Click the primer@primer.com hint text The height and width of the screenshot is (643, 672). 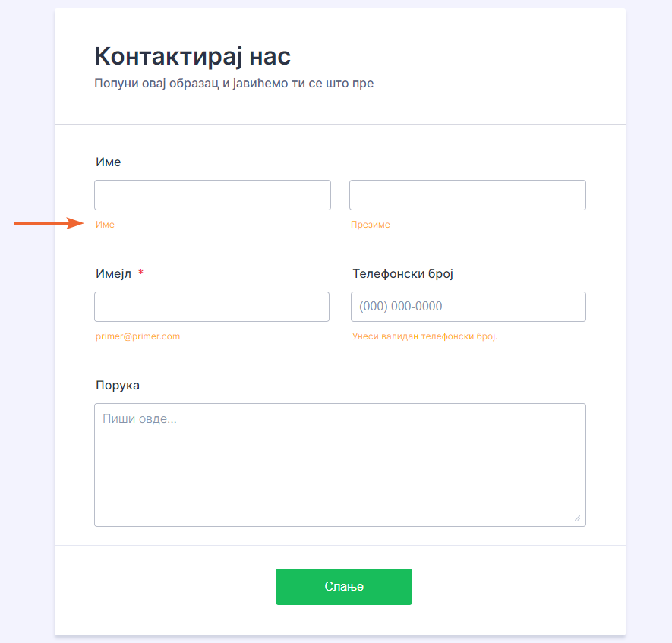click(137, 336)
